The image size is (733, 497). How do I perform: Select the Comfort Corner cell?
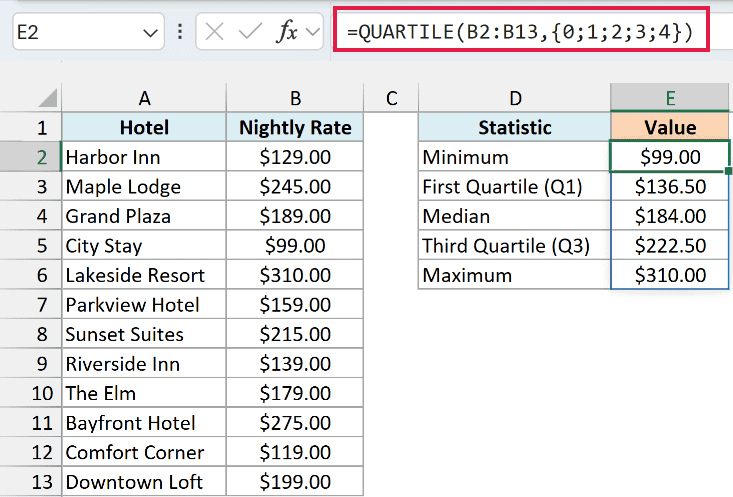144,452
